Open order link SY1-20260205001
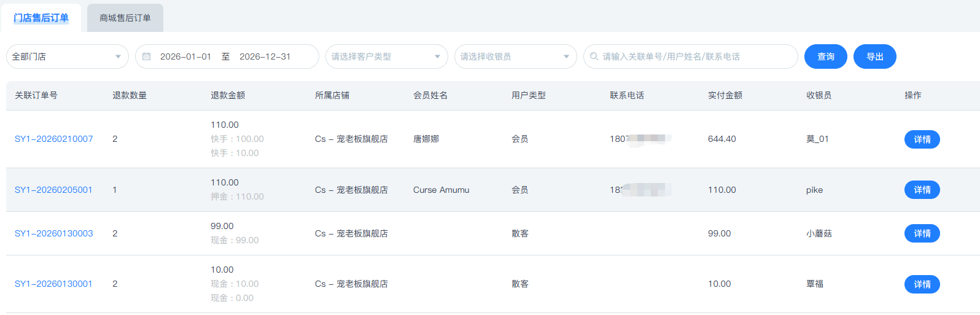This screenshot has width=980, height=315. (x=53, y=190)
